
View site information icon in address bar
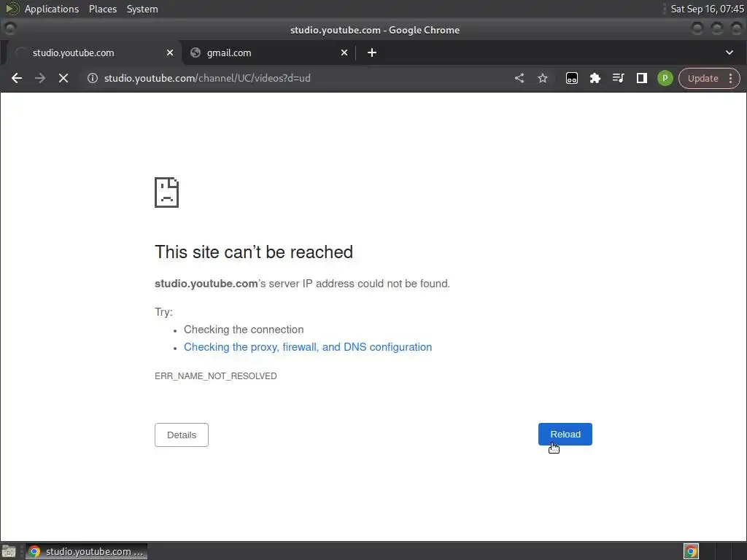[93, 78]
